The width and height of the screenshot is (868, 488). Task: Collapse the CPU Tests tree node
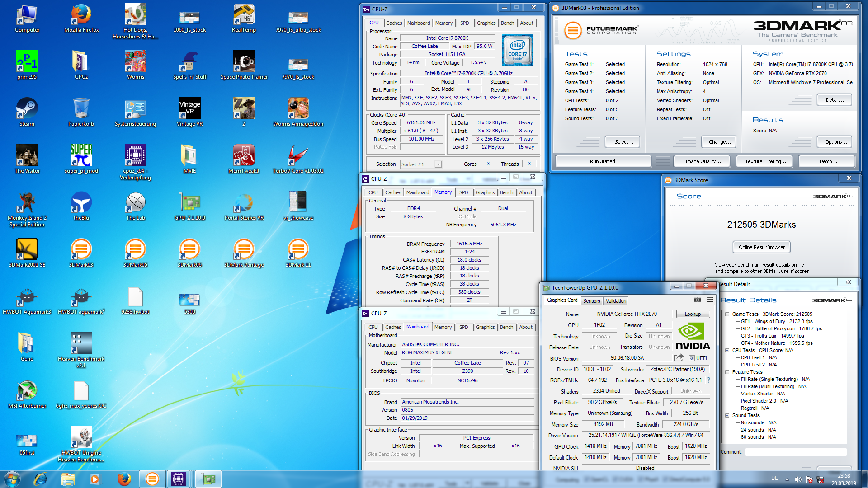pos(727,350)
